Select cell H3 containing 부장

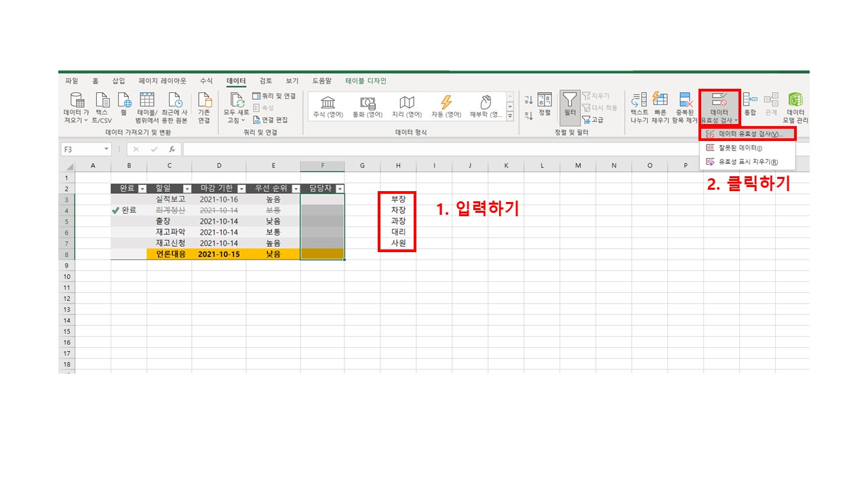point(398,199)
